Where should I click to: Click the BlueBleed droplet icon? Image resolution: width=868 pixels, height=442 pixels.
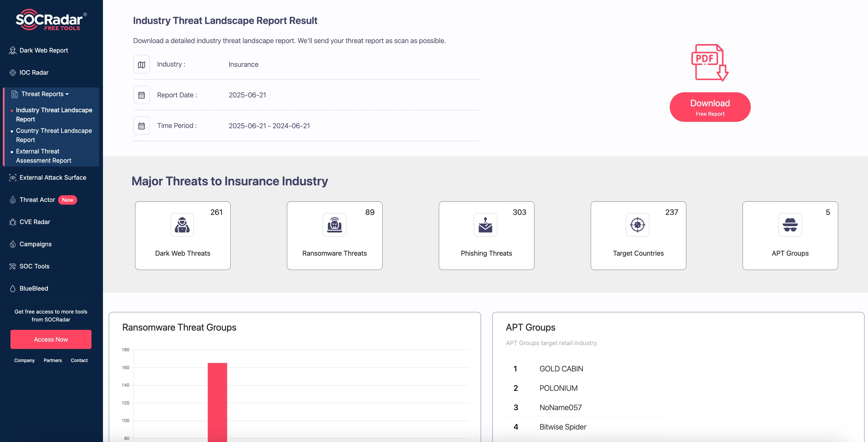(x=13, y=289)
